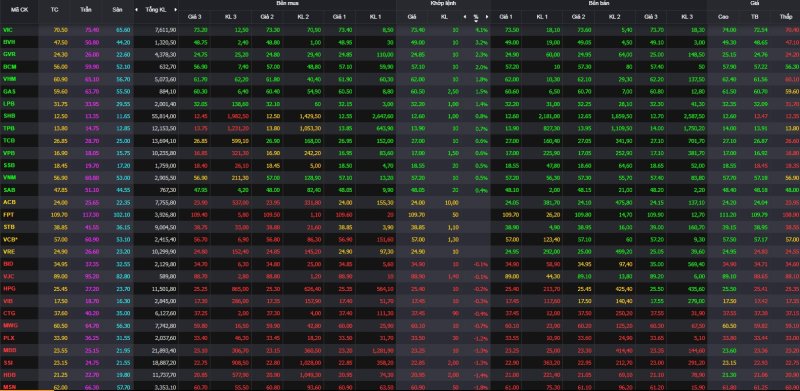This screenshot has height=391, width=800.
Task: Open the FPT stock ticker row
Action: click(x=8, y=214)
